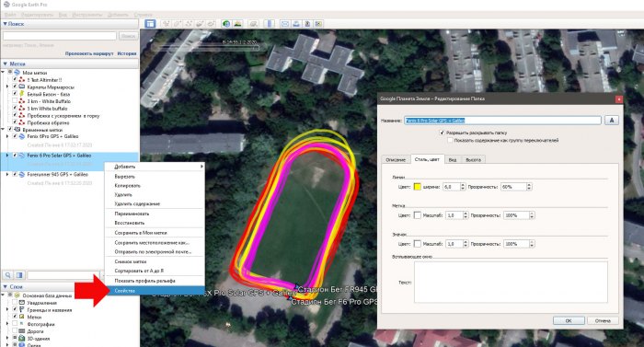Collapse the Временные метки folder
644x347 pixels.
click(x=3, y=130)
